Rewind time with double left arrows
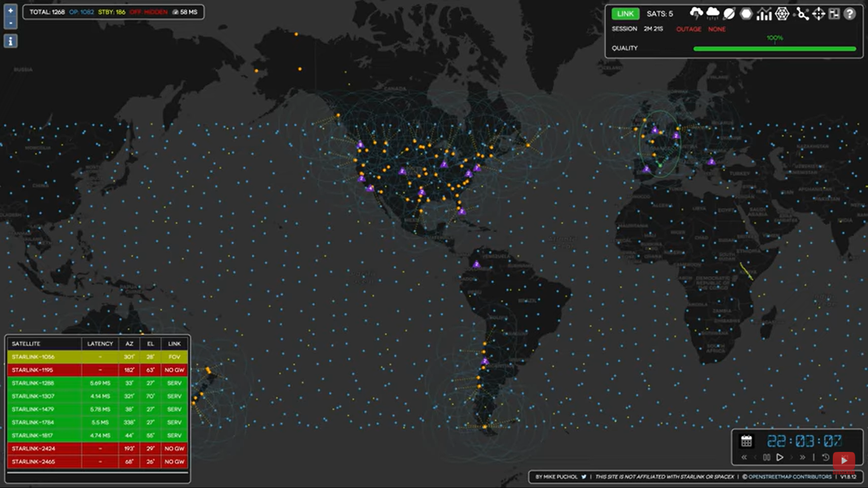The height and width of the screenshot is (488, 868). coord(744,457)
